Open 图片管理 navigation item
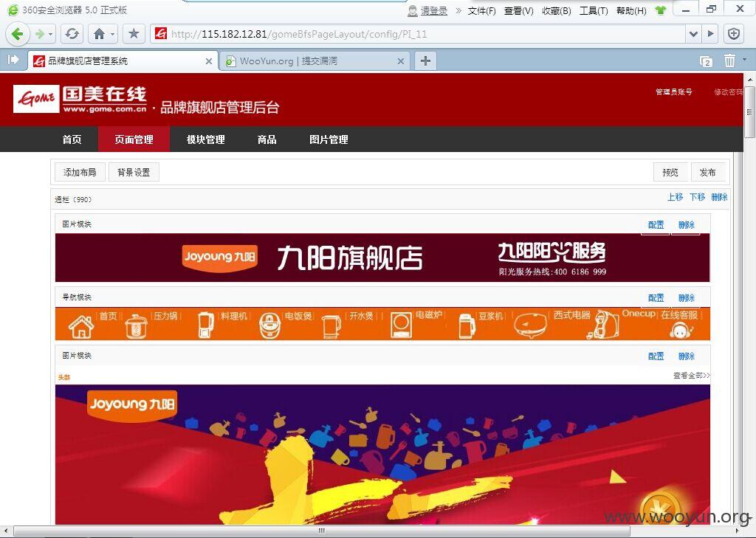This screenshot has height=538, width=756. click(x=329, y=139)
